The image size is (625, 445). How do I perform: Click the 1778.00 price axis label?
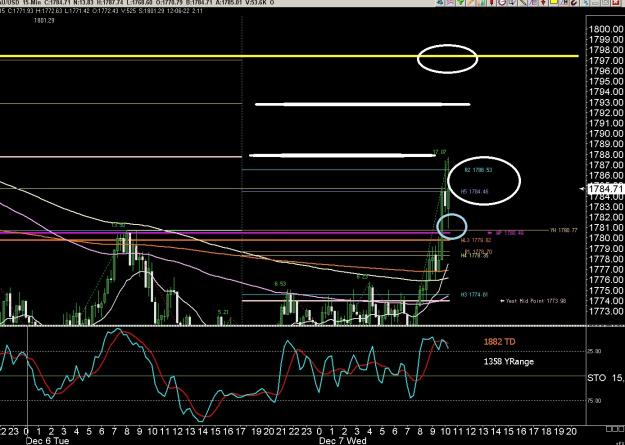click(606, 259)
